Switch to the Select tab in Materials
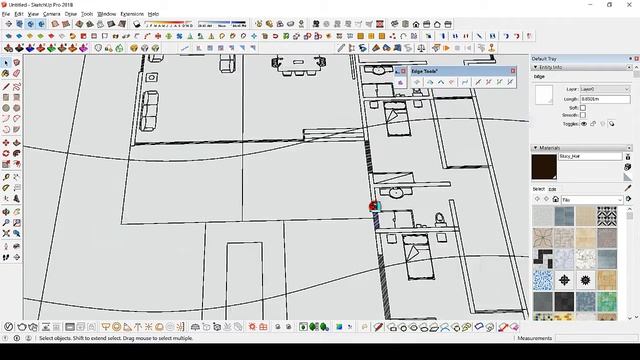 pos(538,189)
